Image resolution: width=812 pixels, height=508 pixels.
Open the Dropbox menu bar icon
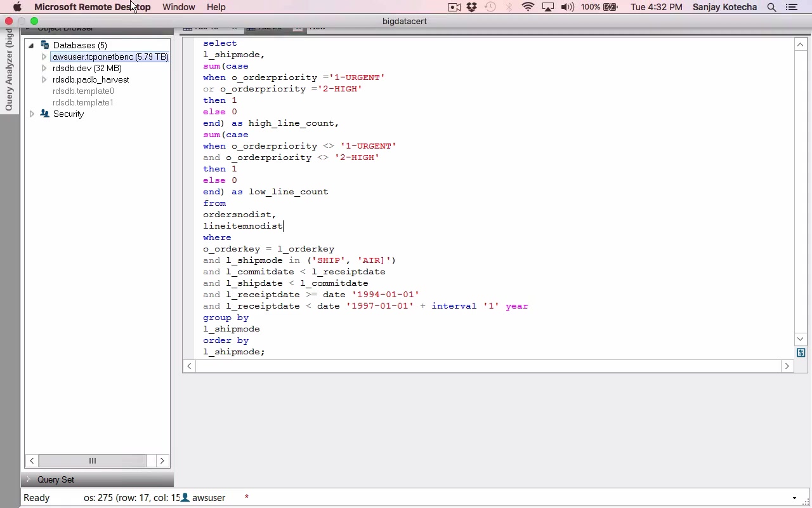click(471, 7)
